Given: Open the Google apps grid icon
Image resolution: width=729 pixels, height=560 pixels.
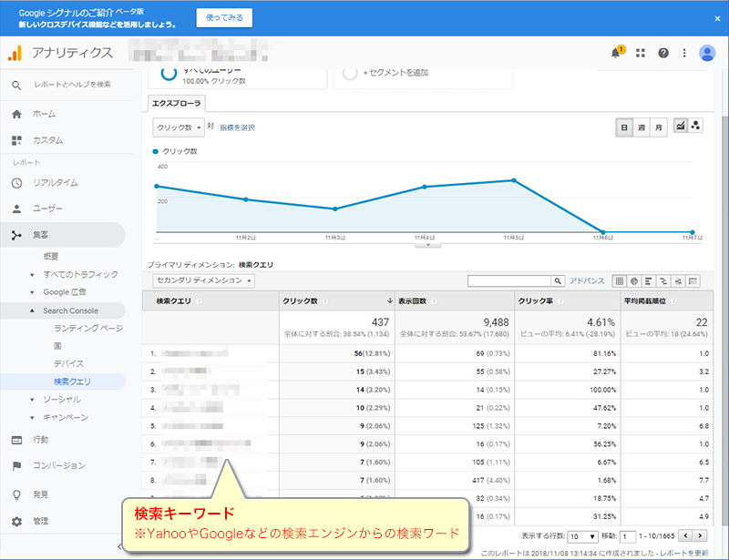Looking at the screenshot, I should (641, 53).
